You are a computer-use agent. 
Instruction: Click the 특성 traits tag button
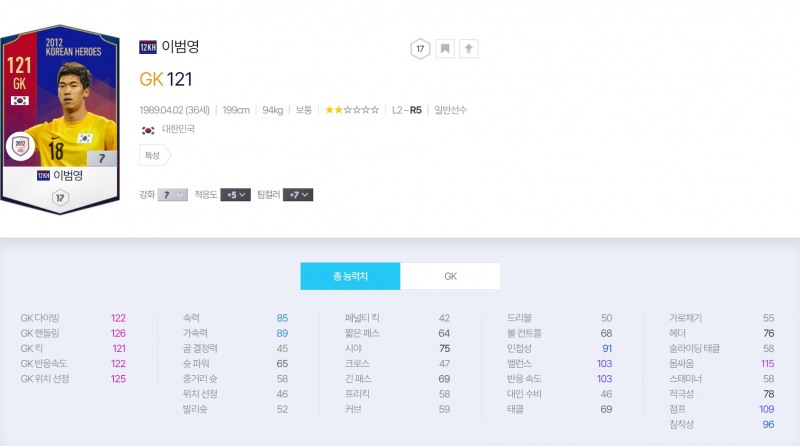[155, 155]
